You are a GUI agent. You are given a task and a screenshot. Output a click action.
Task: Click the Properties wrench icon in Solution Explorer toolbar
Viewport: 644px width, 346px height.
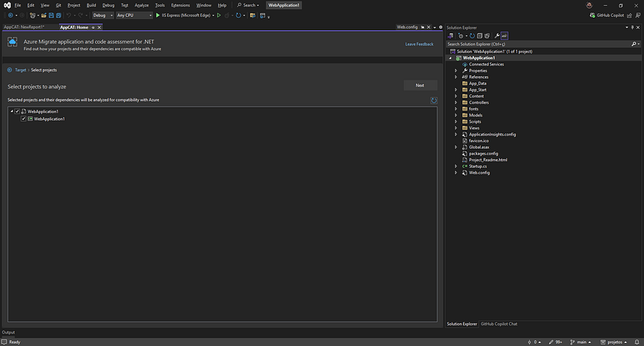pos(497,35)
